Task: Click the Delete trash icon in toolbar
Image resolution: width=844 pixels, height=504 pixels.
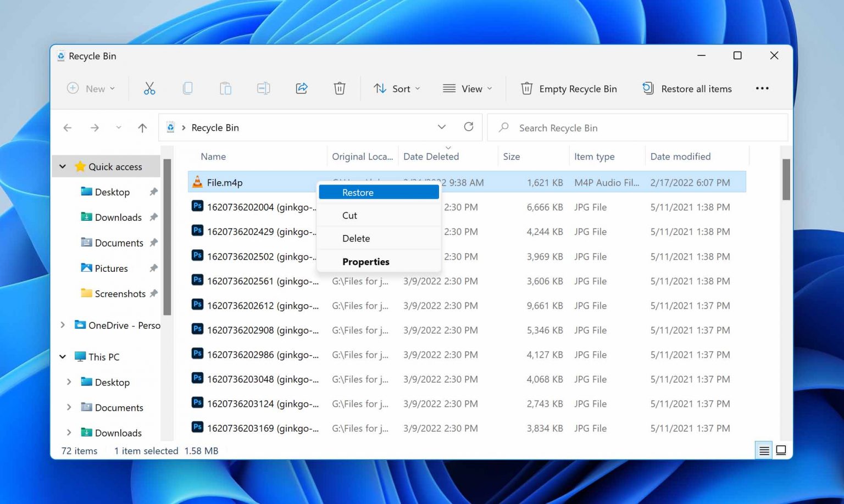Action: click(x=339, y=88)
